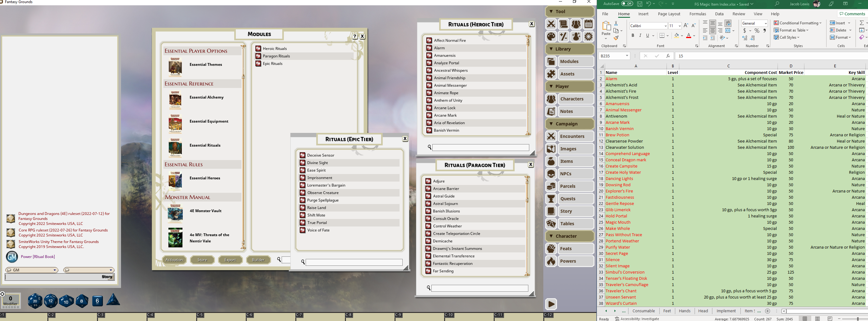Click the Excel formula bar showing 15
Image resolution: width=868 pixels, height=321 pixels.
pos(772,56)
